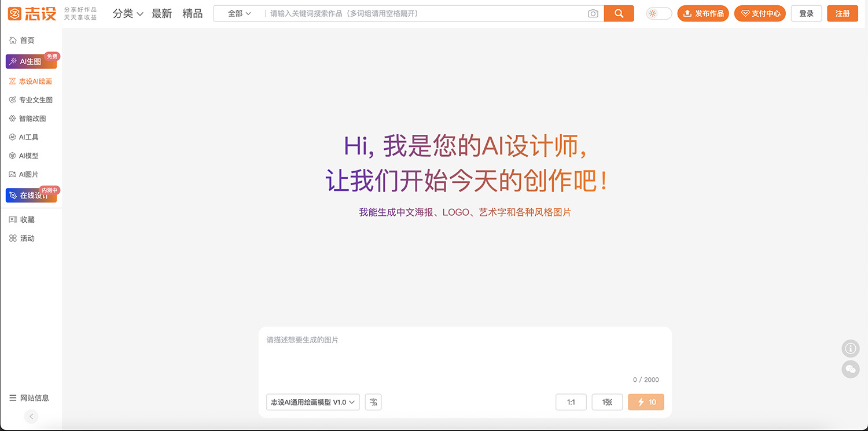Click the 专业文生图 icon
The height and width of the screenshot is (431, 868).
pyautogui.click(x=13, y=100)
